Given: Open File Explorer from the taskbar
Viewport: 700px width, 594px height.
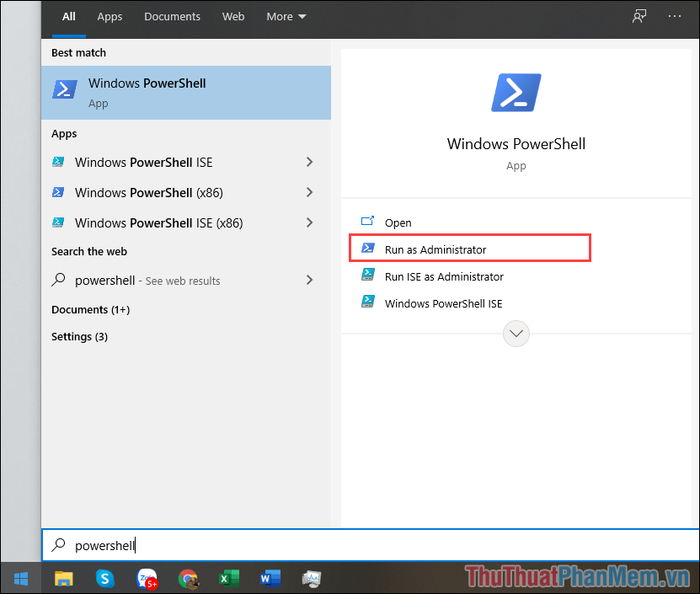Looking at the screenshot, I should [63, 577].
